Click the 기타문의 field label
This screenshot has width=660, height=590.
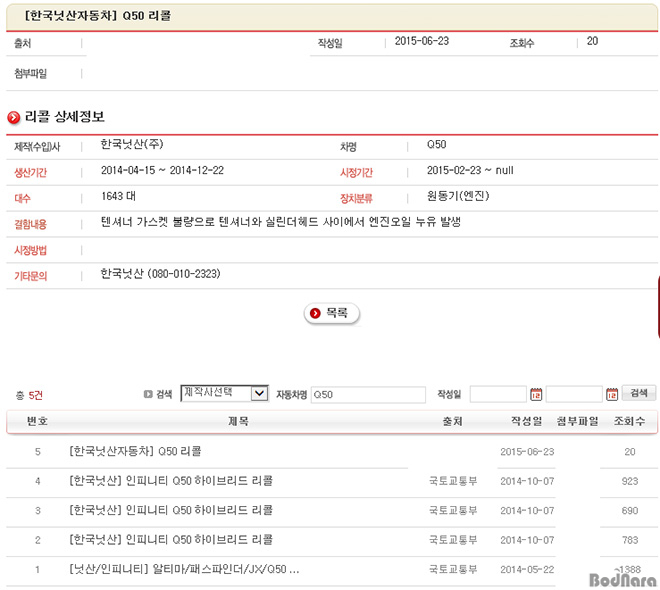[x=30, y=276]
